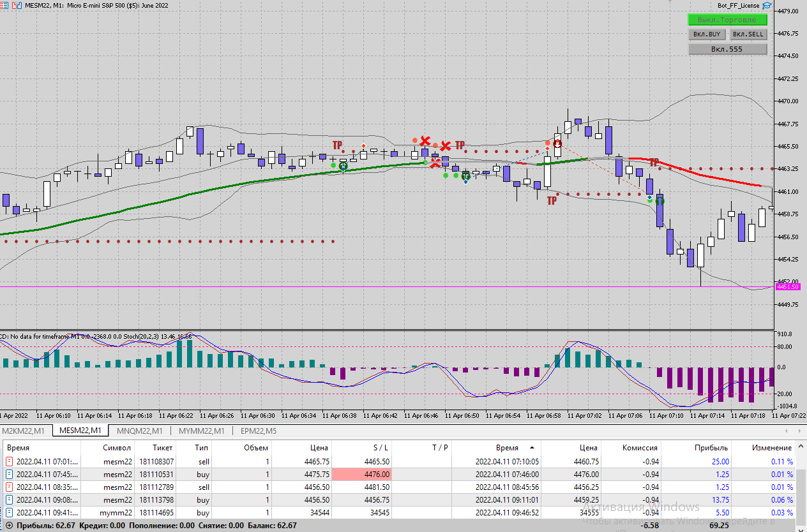Enable buying with the Вкл.BUY button
Viewport: 807px width, 532px height.
[x=707, y=34]
